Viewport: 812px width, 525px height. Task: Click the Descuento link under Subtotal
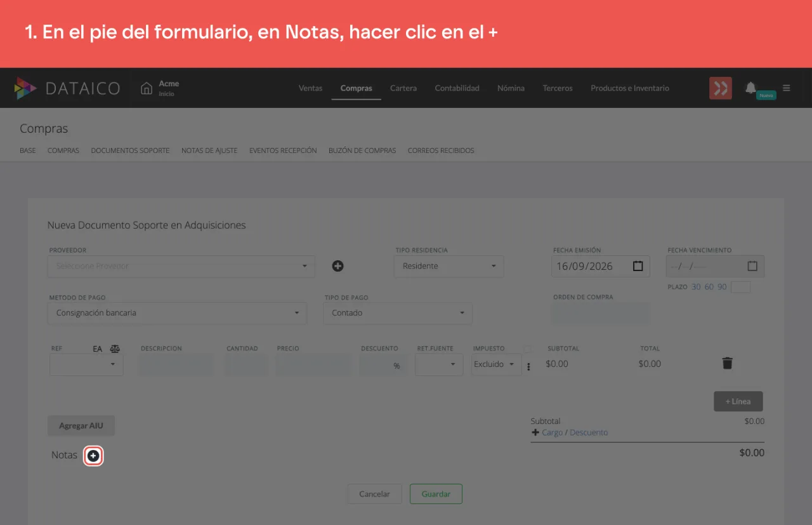coord(589,432)
